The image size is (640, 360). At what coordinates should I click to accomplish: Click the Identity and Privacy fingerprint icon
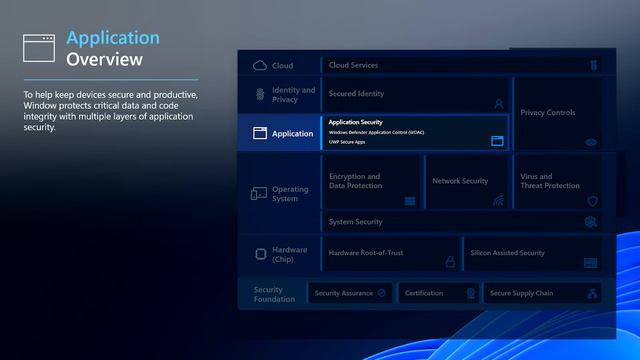tap(260, 94)
